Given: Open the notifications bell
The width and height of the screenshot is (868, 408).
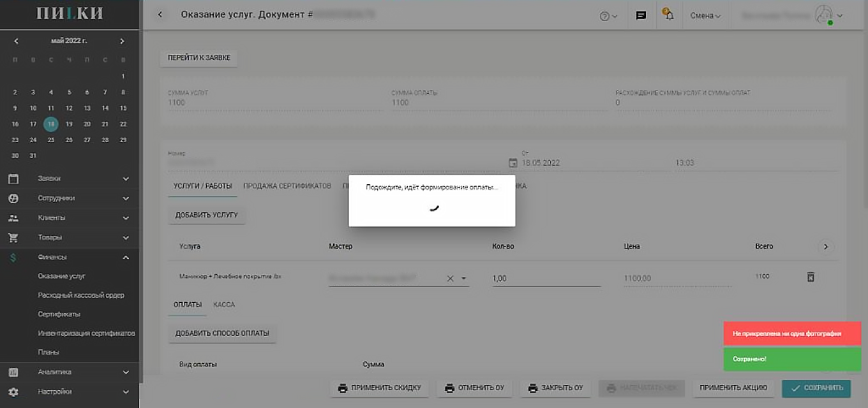Looking at the screenshot, I should [x=668, y=15].
